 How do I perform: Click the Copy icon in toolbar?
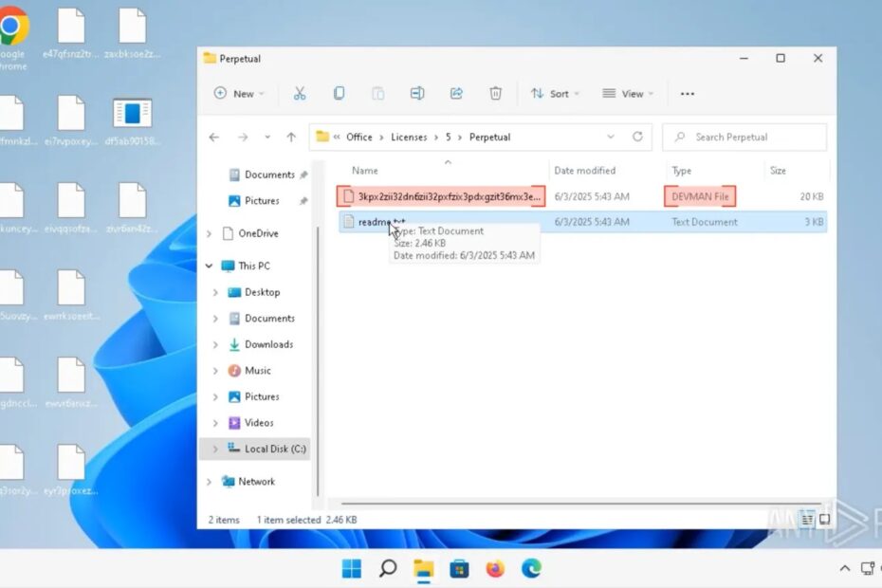[339, 93]
